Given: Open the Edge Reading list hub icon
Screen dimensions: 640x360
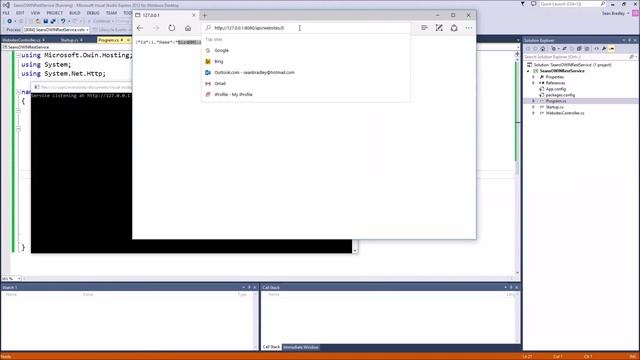Looking at the screenshot, I should tap(424, 28).
